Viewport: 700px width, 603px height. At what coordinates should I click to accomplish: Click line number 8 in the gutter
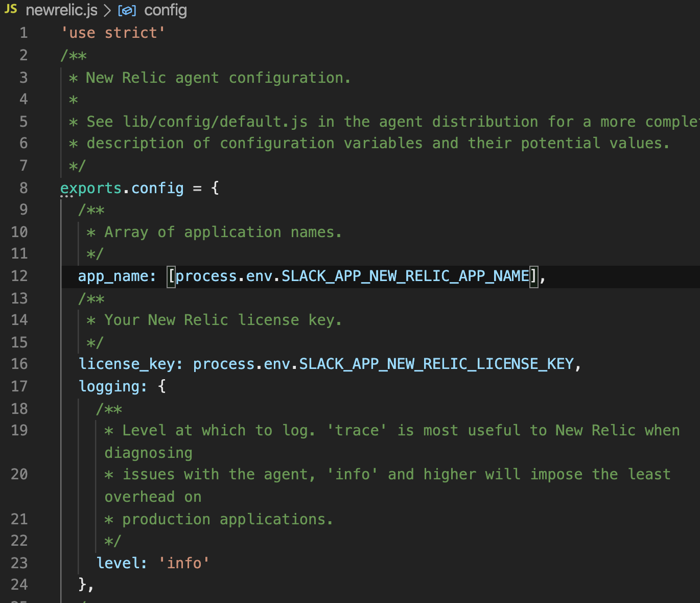pyautogui.click(x=24, y=188)
